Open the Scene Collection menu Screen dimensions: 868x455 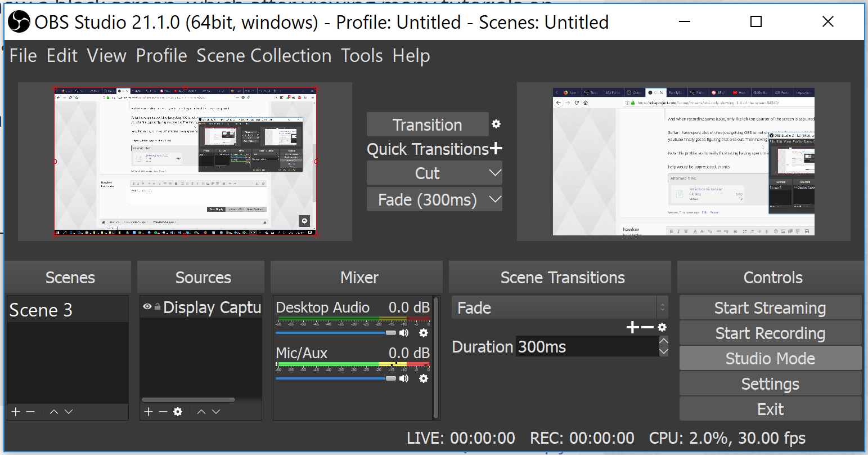[x=264, y=56]
